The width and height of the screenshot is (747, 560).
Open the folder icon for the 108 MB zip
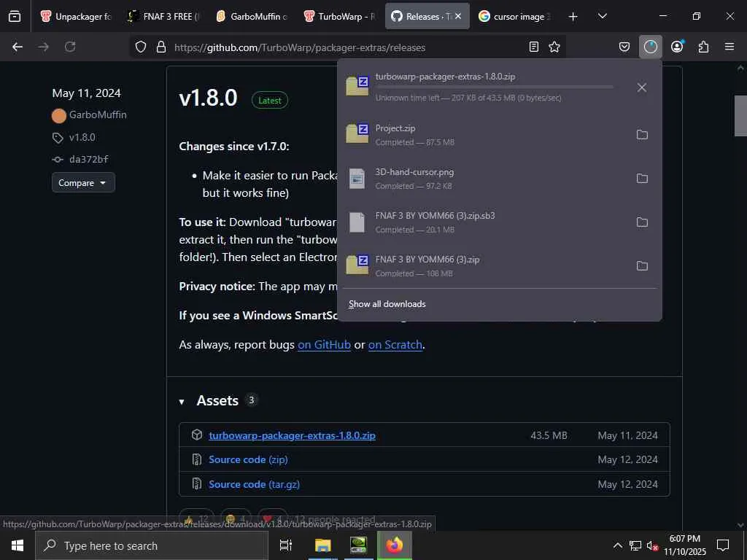click(x=642, y=266)
